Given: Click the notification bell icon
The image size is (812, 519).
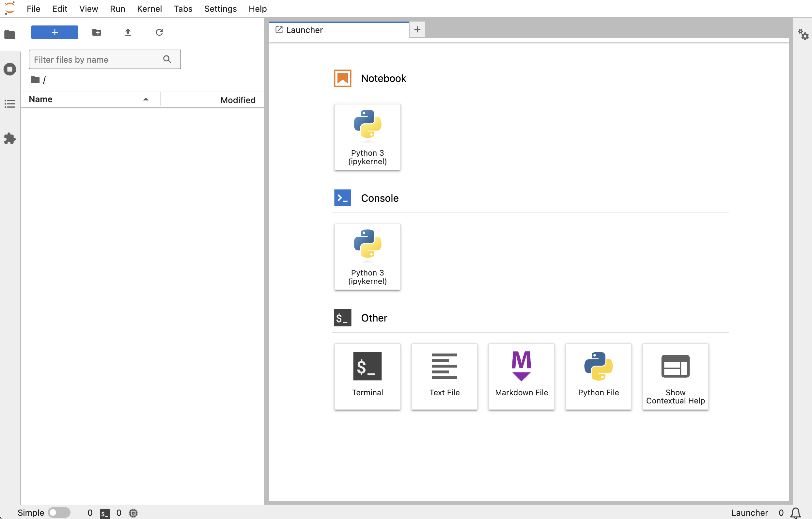Looking at the screenshot, I should (x=796, y=512).
